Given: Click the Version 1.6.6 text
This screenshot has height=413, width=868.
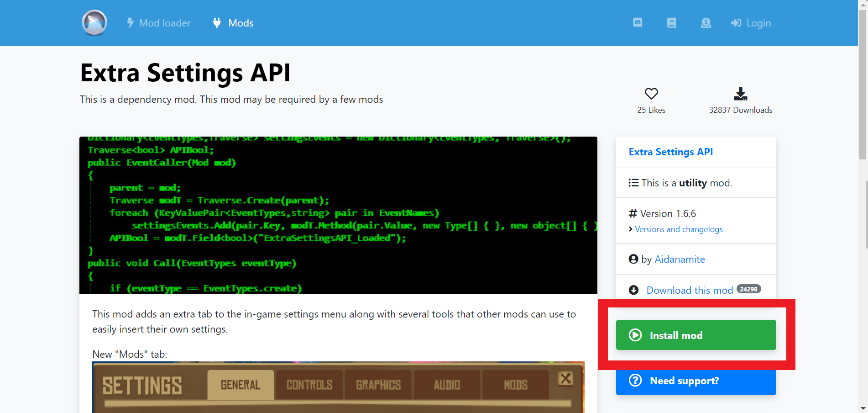Looking at the screenshot, I should point(668,213).
